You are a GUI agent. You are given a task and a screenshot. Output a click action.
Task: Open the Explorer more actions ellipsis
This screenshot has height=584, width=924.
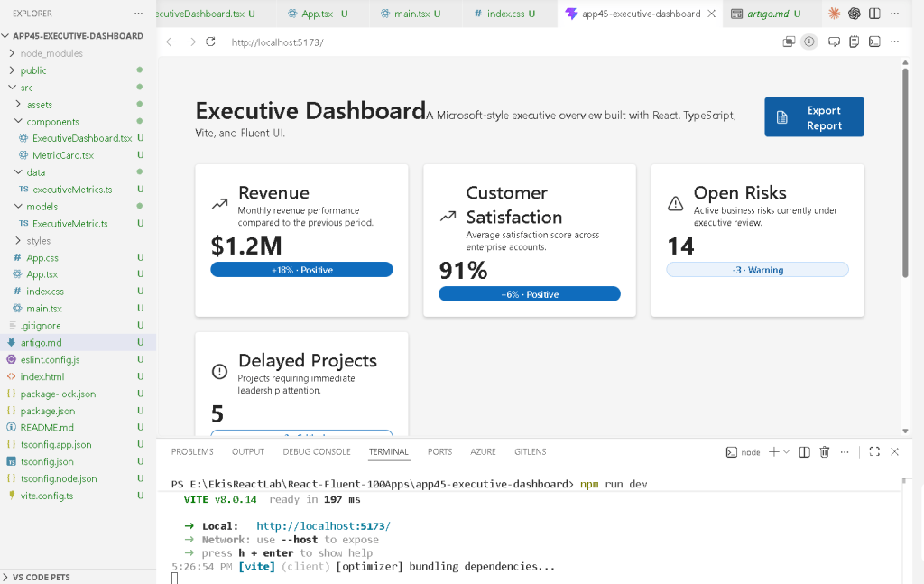pyautogui.click(x=138, y=13)
